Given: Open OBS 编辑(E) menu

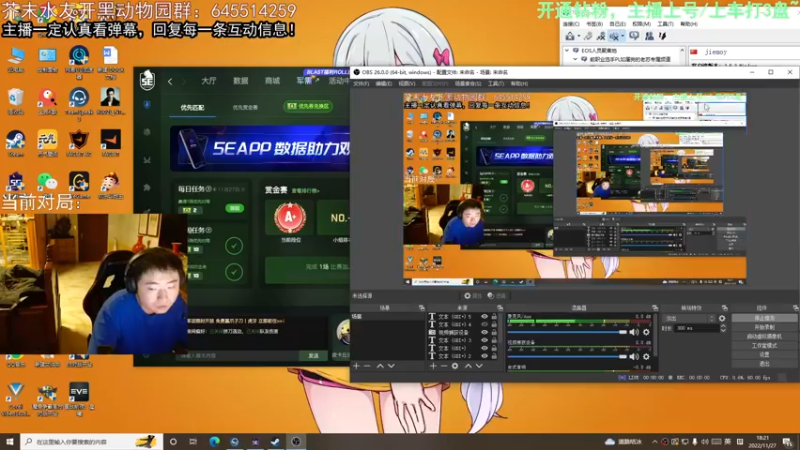Looking at the screenshot, I should 383,84.
